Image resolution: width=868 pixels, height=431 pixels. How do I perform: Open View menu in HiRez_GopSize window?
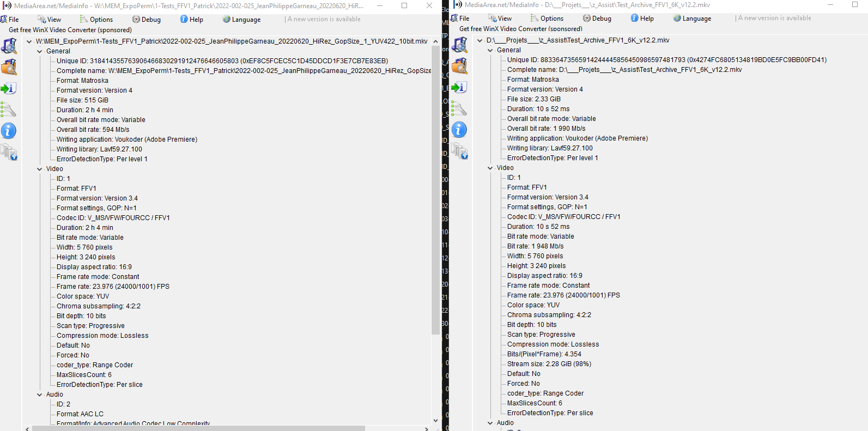[49, 20]
